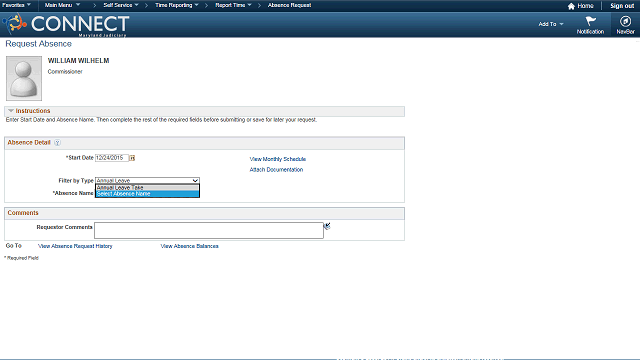Open the Time Reporting breadcrumb menu
Viewport: 640px width, 360px height.
pos(177,5)
